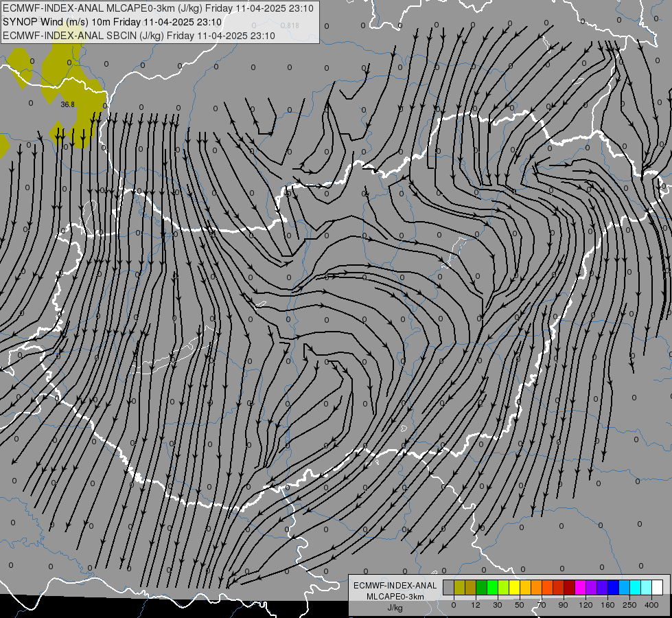
Task: Select the gray swatch in the legend
Action: coord(449,588)
